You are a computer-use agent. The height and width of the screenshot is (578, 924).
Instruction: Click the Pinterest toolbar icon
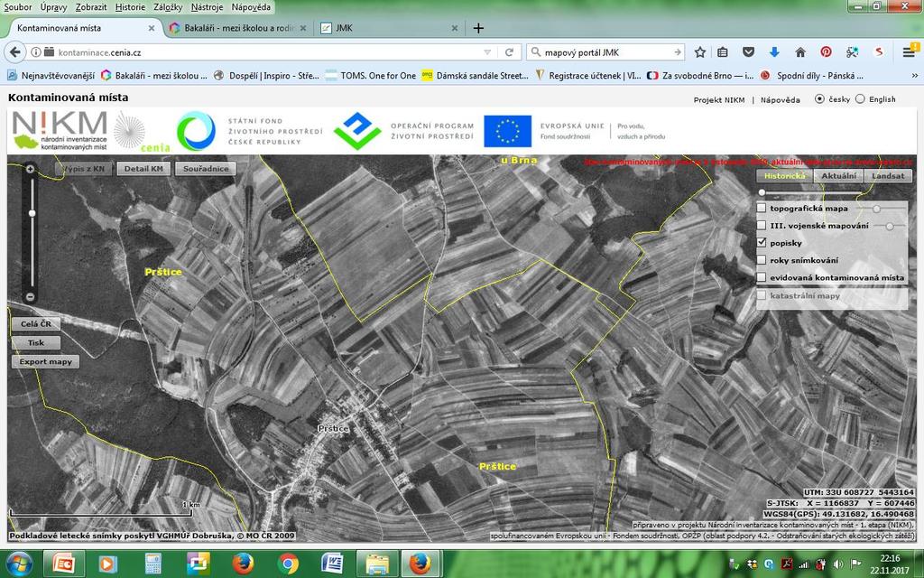tap(827, 52)
